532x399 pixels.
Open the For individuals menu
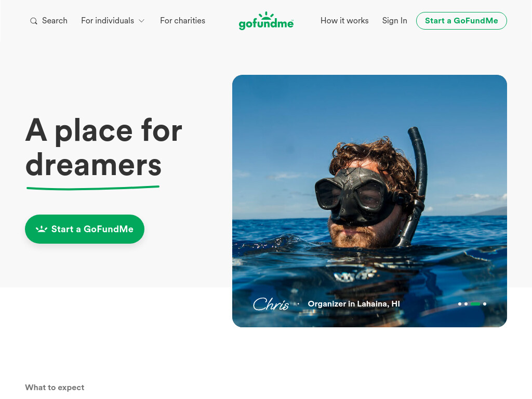tap(113, 21)
